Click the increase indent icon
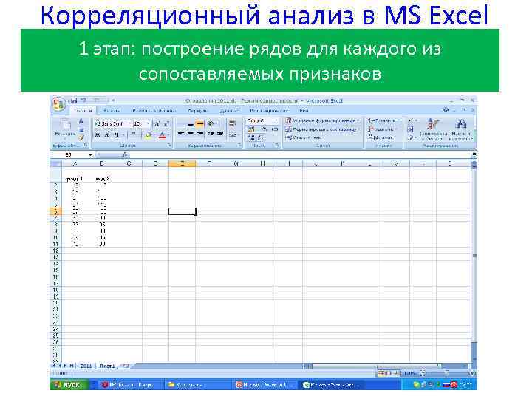Image resolution: width=532 pixels, height=399 pixels. pyautogui.click(x=220, y=134)
